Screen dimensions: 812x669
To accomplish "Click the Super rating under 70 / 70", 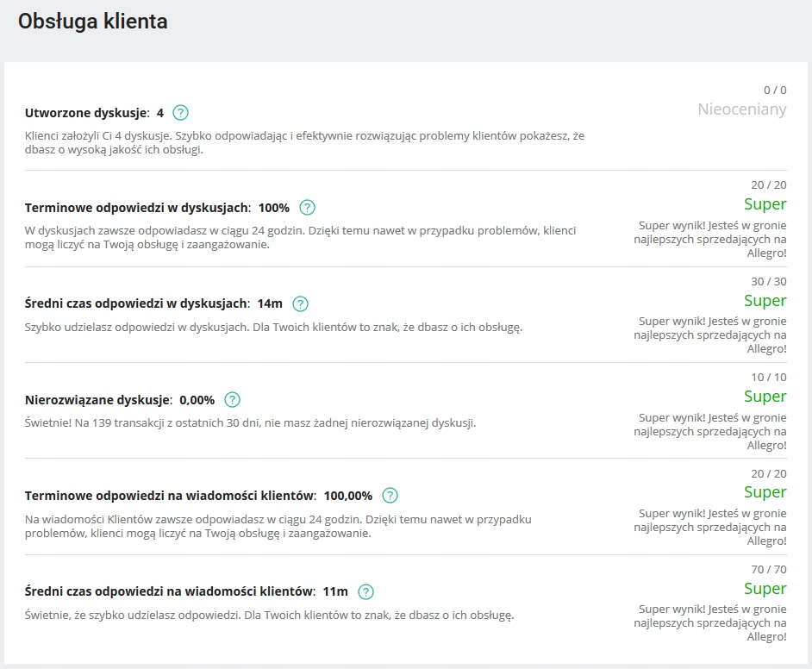I will tap(765, 589).
